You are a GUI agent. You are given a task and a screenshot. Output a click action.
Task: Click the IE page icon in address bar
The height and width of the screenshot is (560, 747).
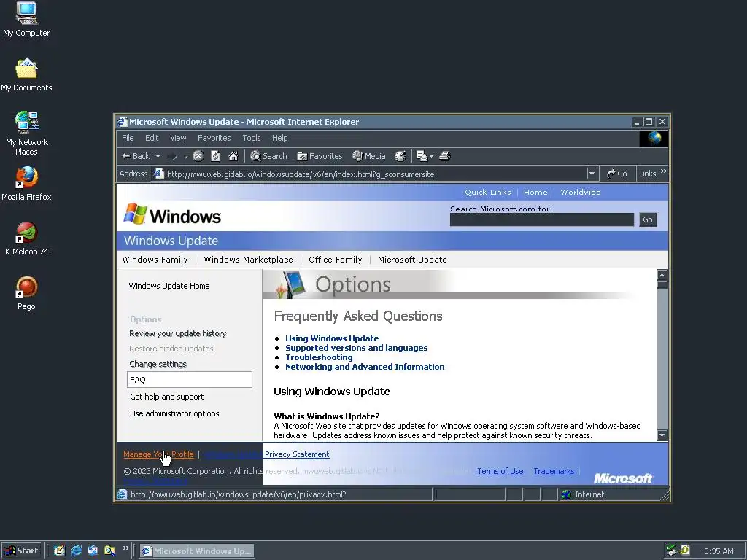pyautogui.click(x=158, y=174)
